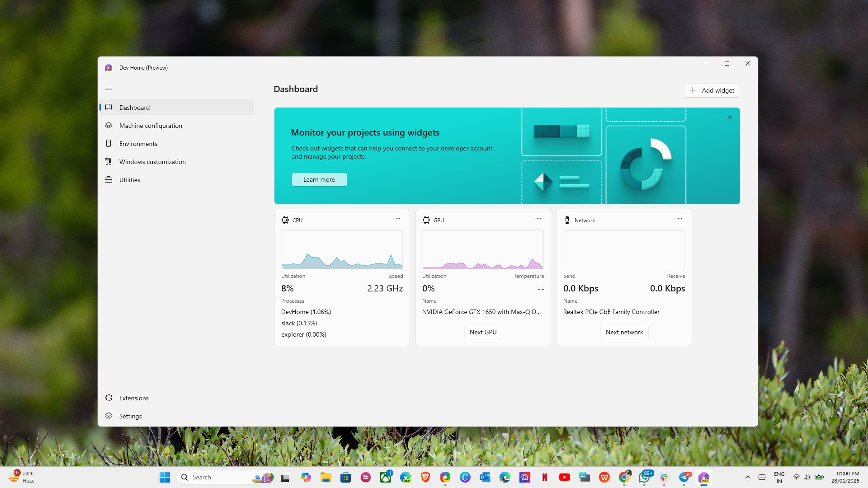Collapse the navigation pane with the hamburger icon
This screenshot has width=868, height=488.
(x=108, y=89)
